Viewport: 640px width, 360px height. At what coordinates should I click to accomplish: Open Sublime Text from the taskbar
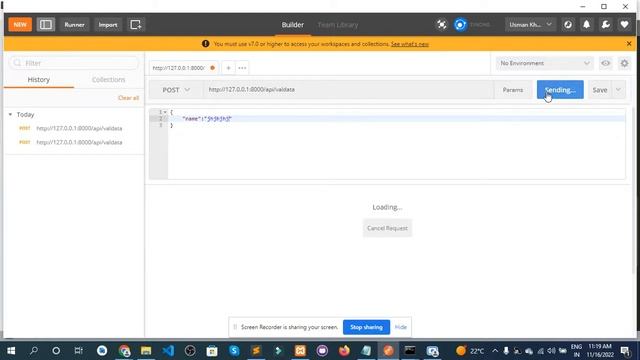point(256,351)
